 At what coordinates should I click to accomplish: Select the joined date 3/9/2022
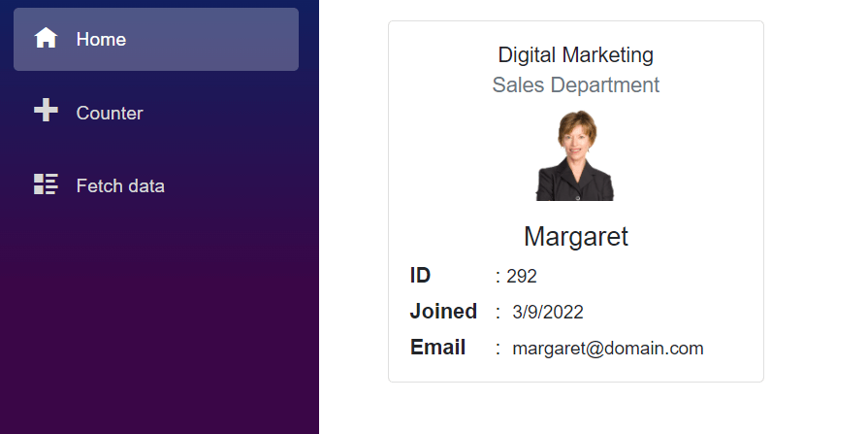click(548, 313)
